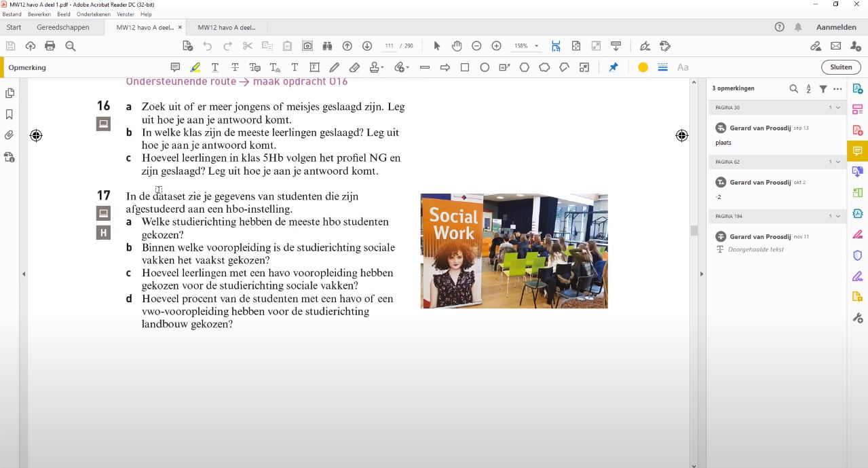The image size is (868, 468).
Task: Activate the selection arrow tool
Action: [x=436, y=46]
